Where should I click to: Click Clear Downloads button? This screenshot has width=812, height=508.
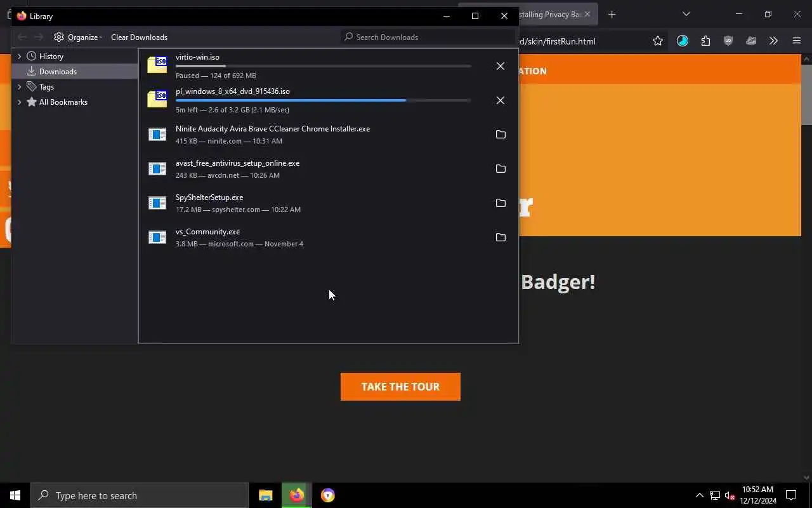point(139,37)
